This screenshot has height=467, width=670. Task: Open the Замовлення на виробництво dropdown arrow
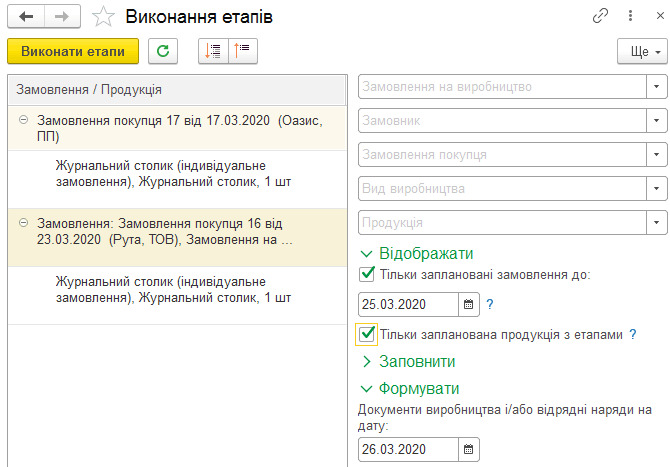(657, 87)
